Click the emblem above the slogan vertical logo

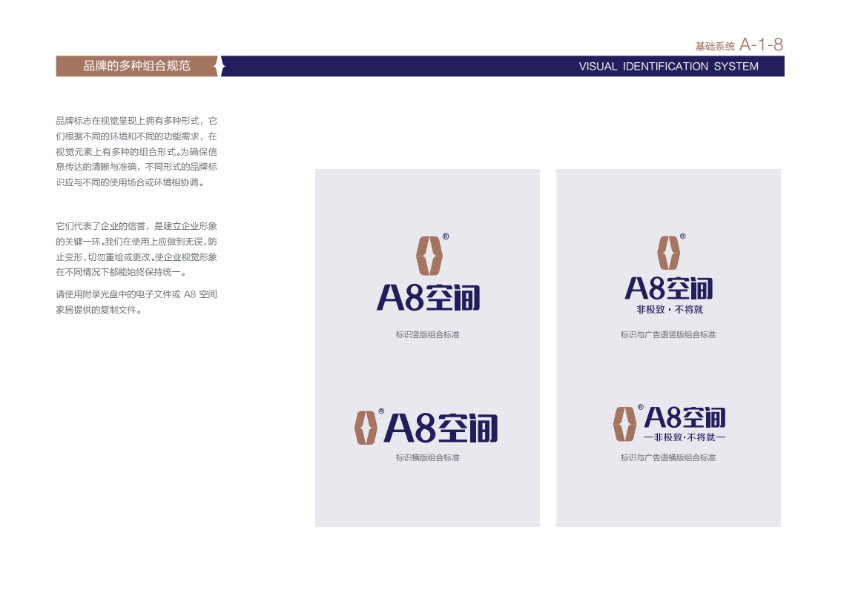click(x=668, y=253)
